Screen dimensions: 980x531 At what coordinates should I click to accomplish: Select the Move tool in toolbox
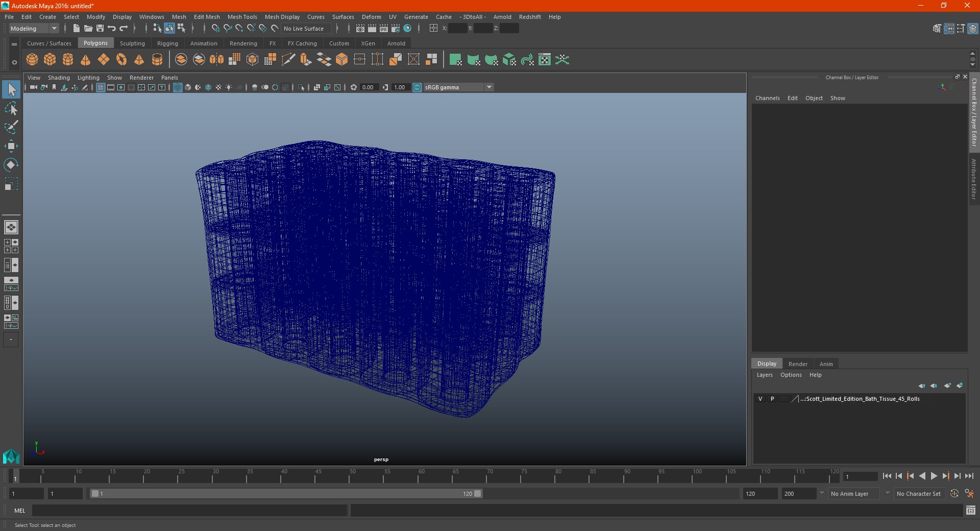click(11, 146)
